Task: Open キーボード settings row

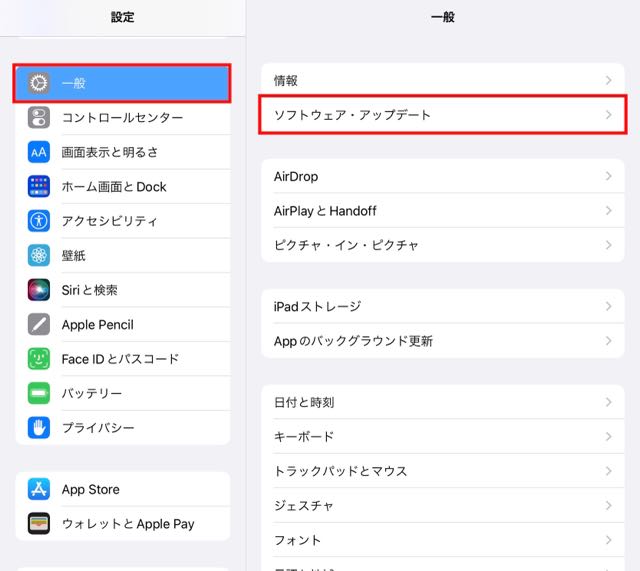Action: pos(443,436)
